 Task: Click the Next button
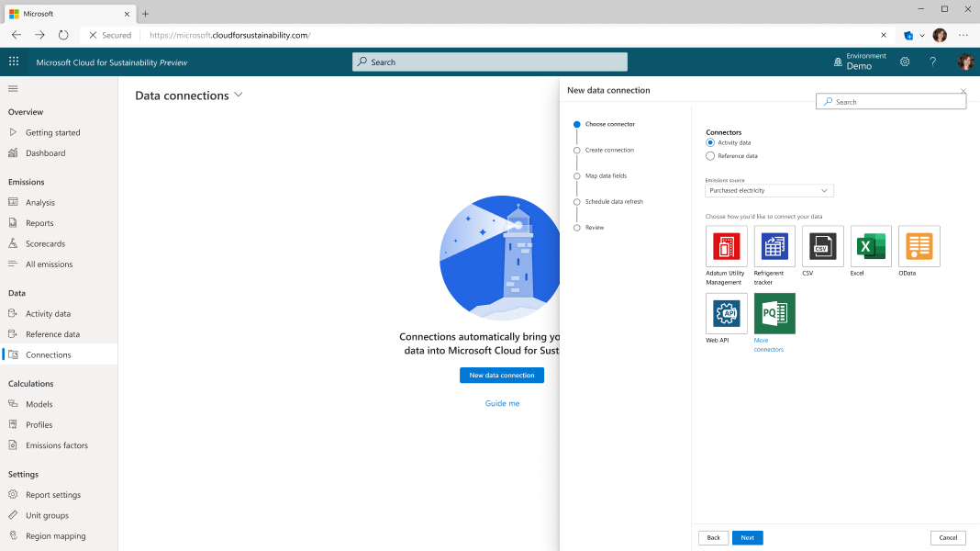(748, 538)
